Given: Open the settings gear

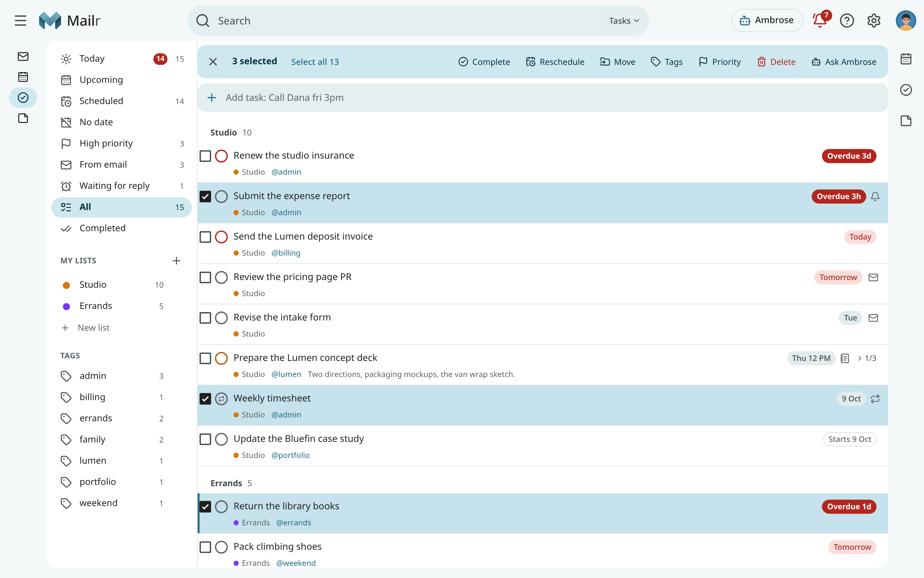Looking at the screenshot, I should (x=874, y=21).
